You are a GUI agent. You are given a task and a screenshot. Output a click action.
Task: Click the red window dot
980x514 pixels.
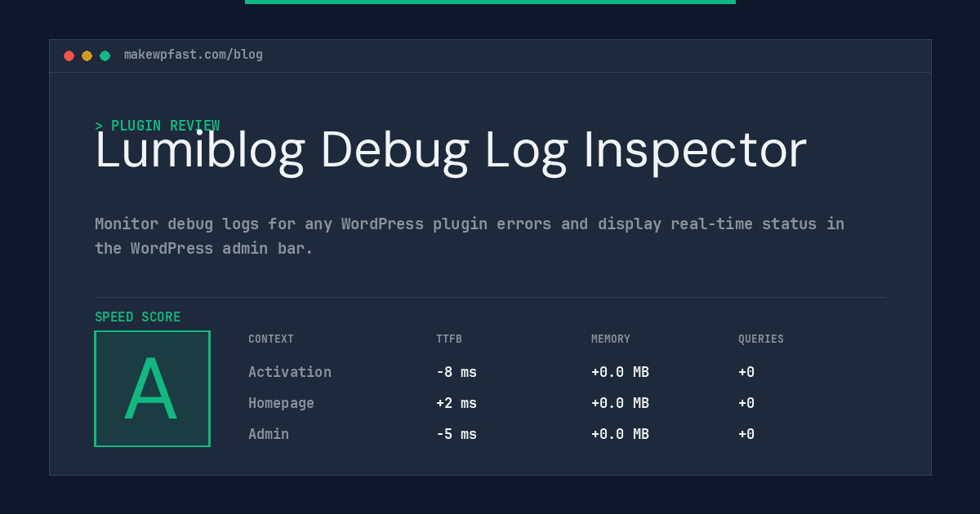click(x=69, y=55)
